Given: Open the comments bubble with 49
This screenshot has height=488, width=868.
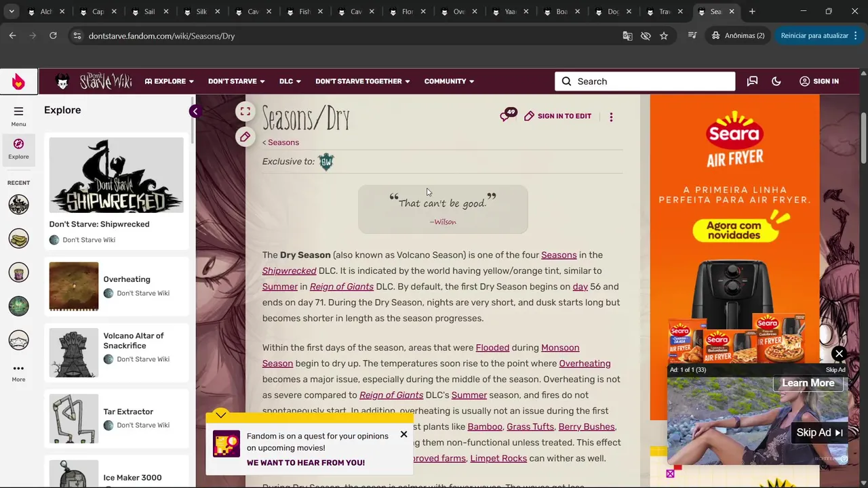Looking at the screenshot, I should 507,116.
